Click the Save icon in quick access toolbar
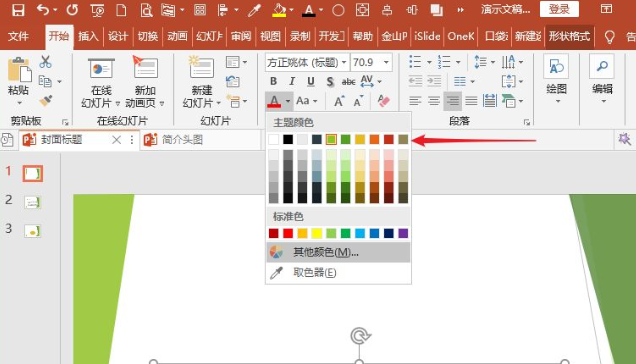Image resolution: width=636 pixels, height=364 pixels. [x=18, y=10]
